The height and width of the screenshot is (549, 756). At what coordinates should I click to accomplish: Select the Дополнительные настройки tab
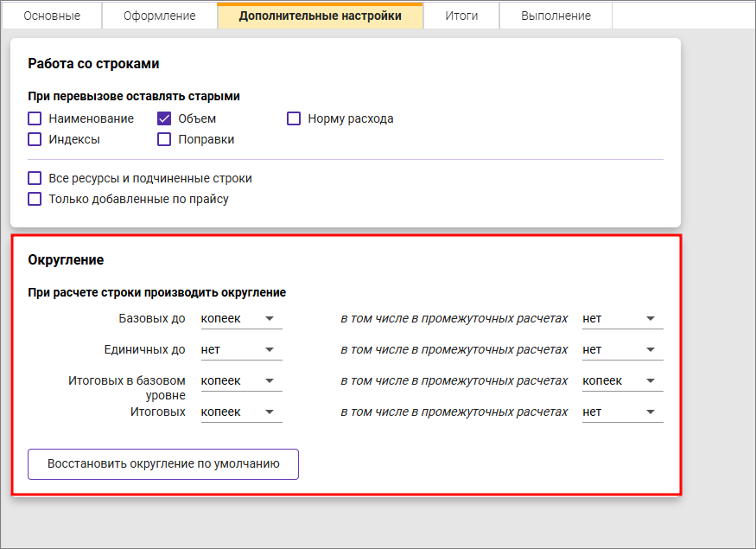320,16
